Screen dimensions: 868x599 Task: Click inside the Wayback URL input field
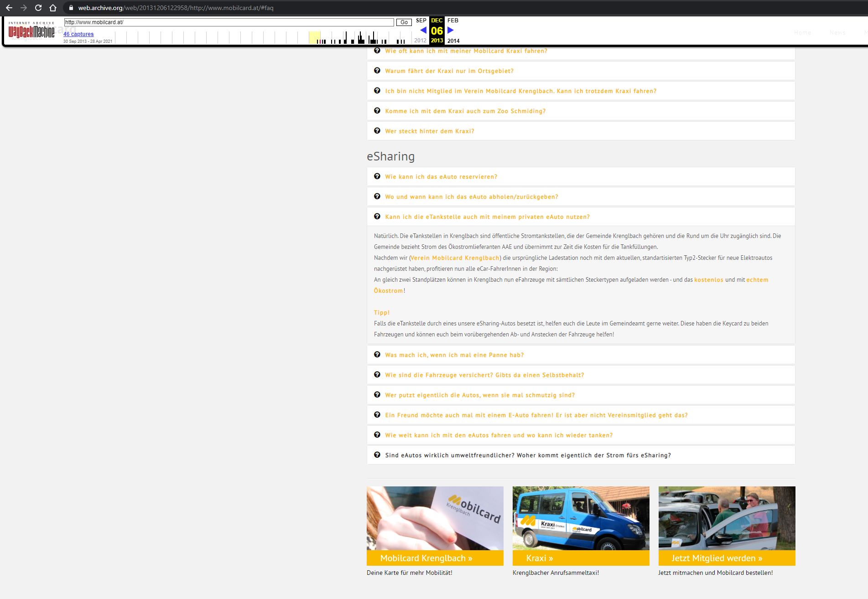click(229, 22)
